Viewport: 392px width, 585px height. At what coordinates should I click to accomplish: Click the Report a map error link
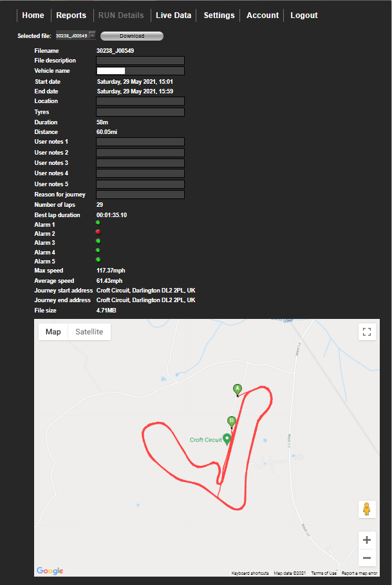click(x=359, y=573)
